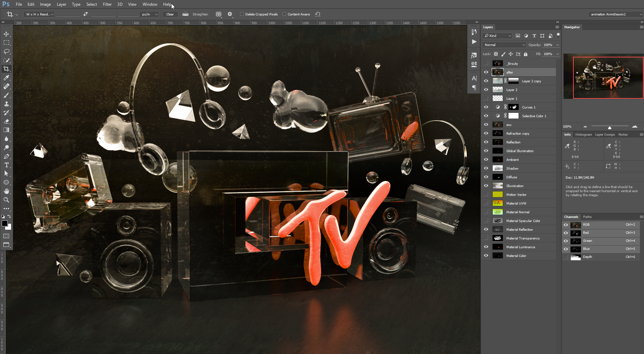Hide the Layer 2 copy layer
644x354 pixels.
[x=486, y=81]
